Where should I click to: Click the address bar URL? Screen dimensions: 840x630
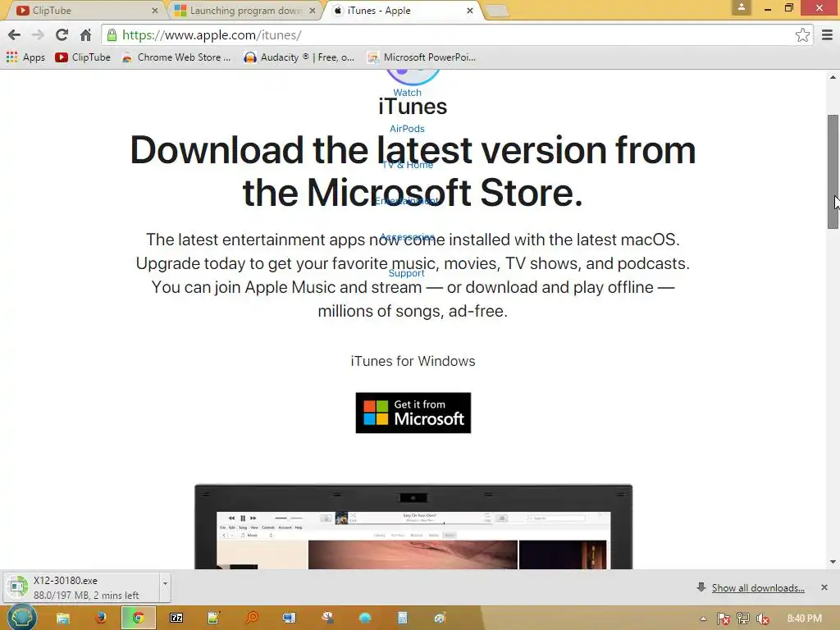[x=212, y=35]
